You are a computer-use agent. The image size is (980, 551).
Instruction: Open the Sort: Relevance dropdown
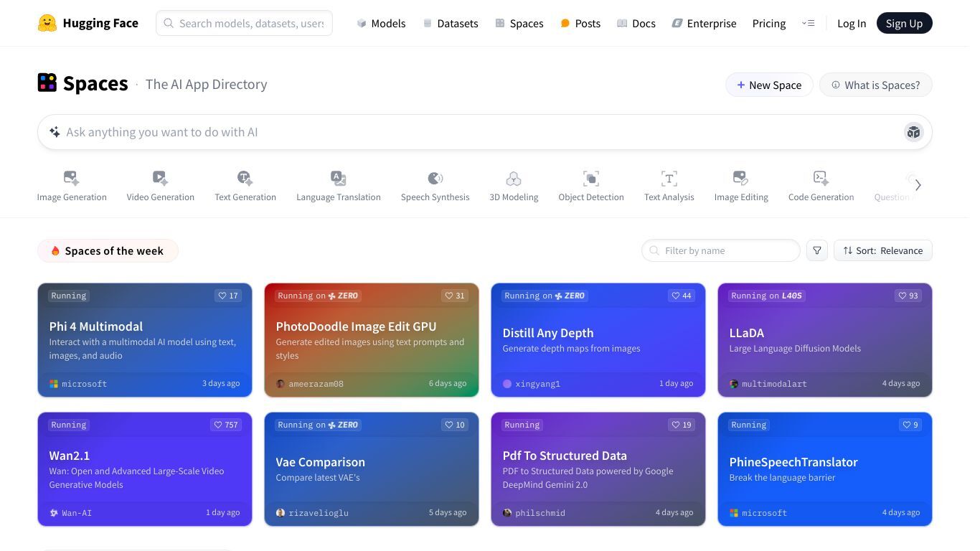pyautogui.click(x=883, y=250)
